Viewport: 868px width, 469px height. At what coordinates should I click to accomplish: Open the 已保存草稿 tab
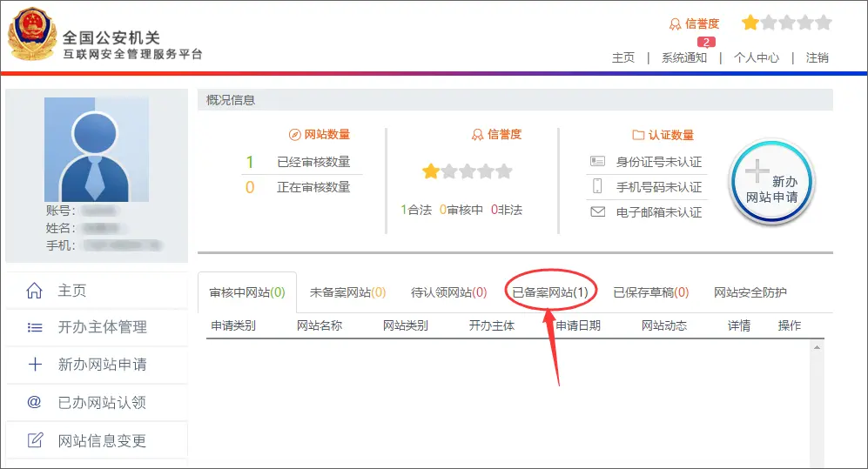click(650, 292)
